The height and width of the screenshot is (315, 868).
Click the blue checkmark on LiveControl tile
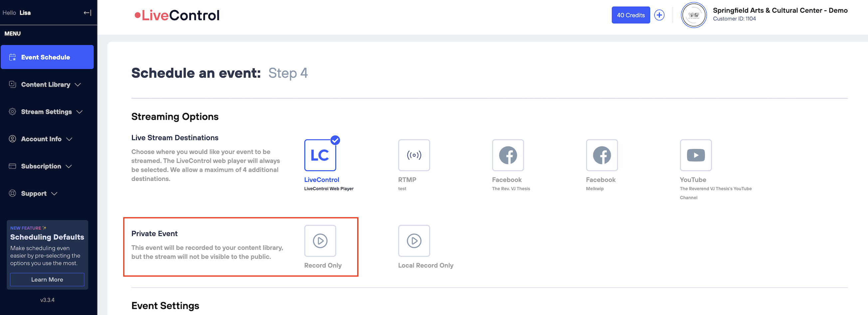tap(335, 140)
